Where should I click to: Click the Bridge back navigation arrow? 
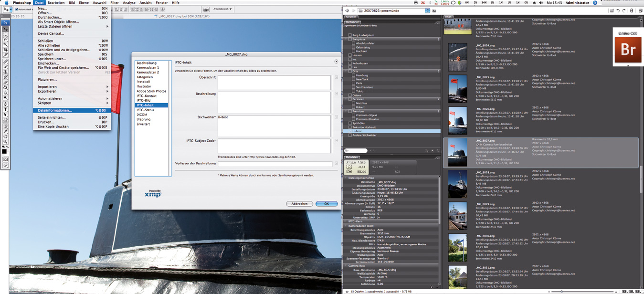(348, 10)
